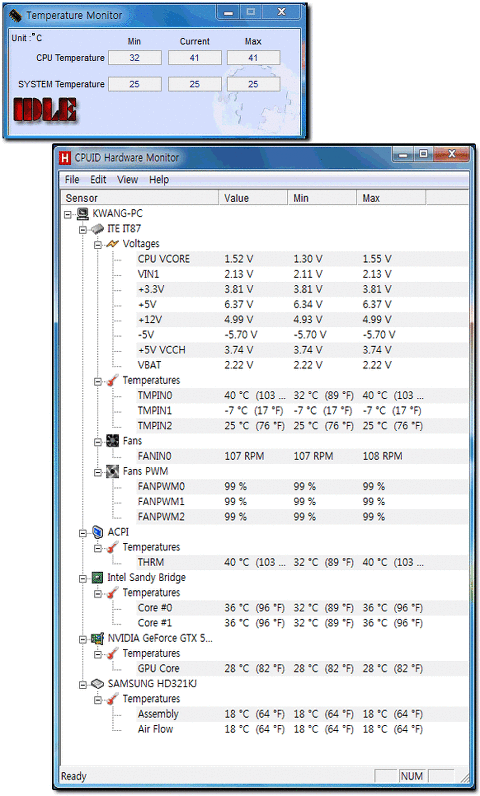Viewport: 480px width, 796px height.
Task: Click the CPU Temperature Current value field
Action: [195, 58]
